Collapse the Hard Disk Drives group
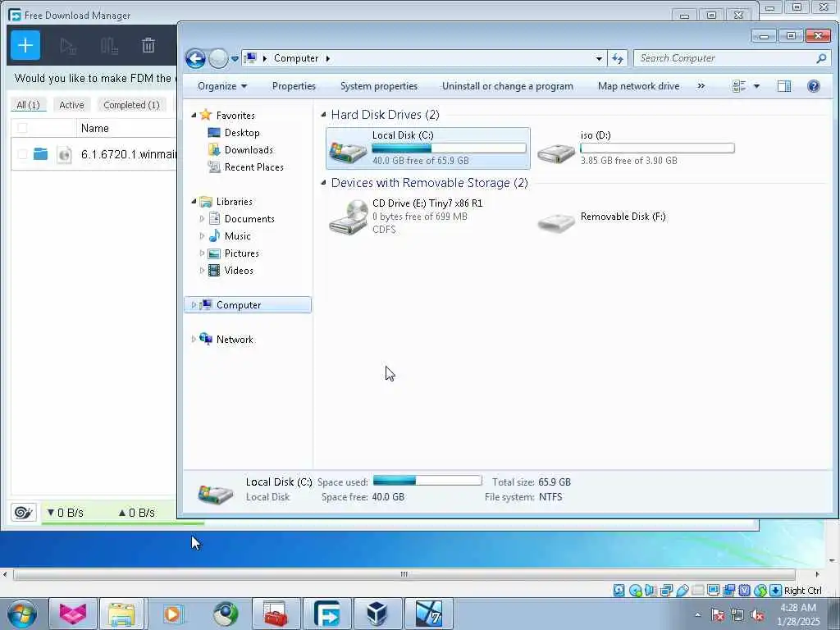 coord(323,115)
